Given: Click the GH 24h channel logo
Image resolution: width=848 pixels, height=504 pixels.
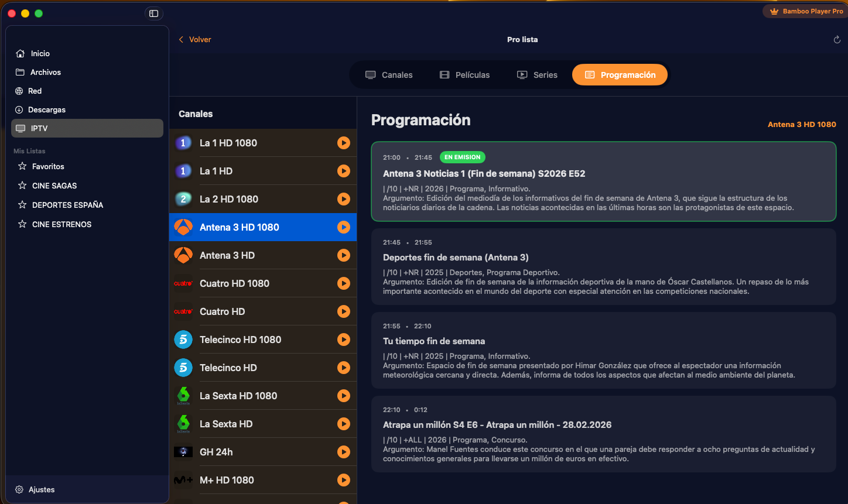Looking at the screenshot, I should click(183, 452).
